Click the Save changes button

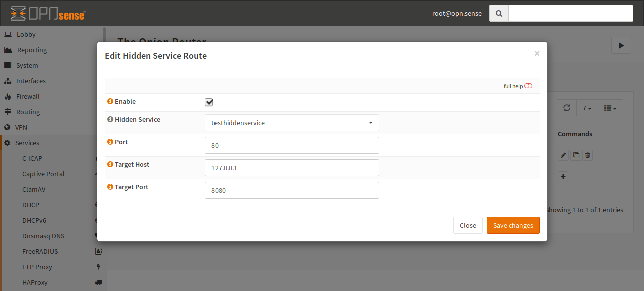coord(513,225)
